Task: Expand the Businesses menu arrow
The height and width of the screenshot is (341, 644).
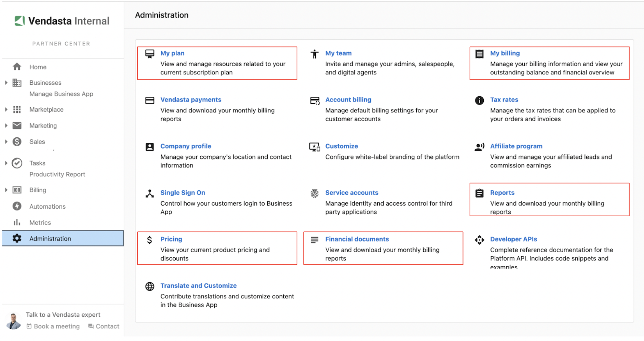Action: tap(6, 83)
